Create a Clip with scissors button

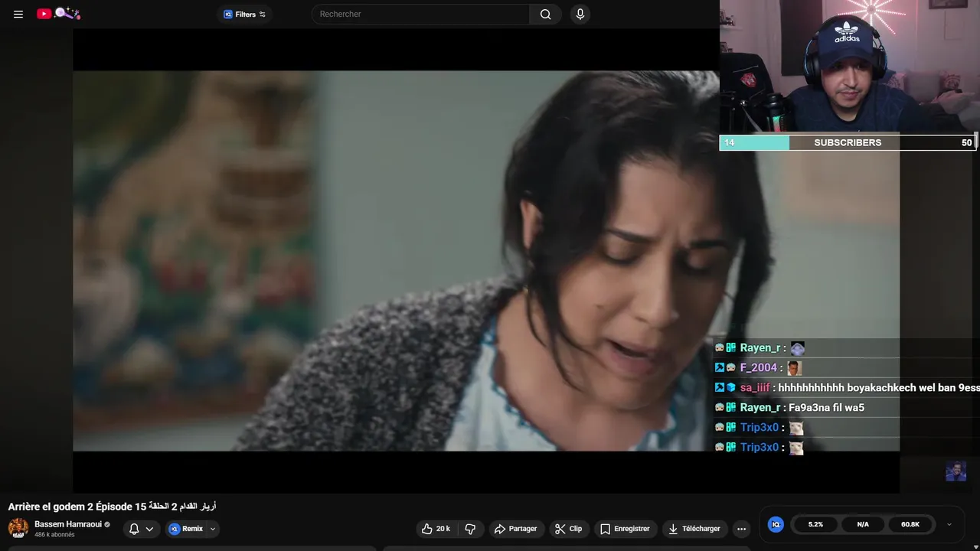point(568,529)
